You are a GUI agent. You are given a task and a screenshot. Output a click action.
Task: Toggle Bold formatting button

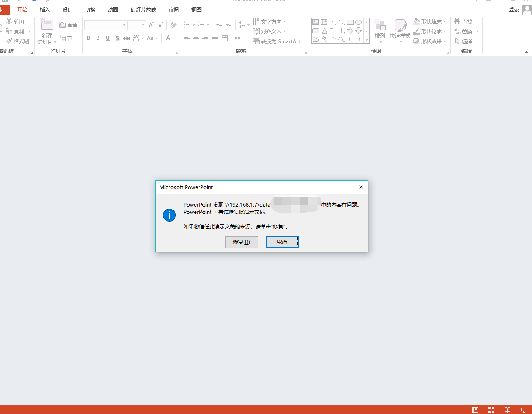pos(89,38)
